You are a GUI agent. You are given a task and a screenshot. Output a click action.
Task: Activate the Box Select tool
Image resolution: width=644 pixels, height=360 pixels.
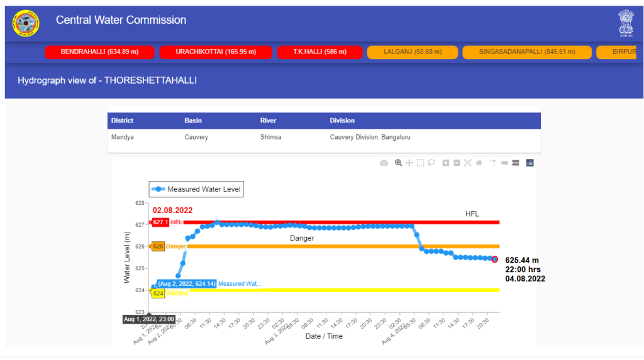coord(420,163)
